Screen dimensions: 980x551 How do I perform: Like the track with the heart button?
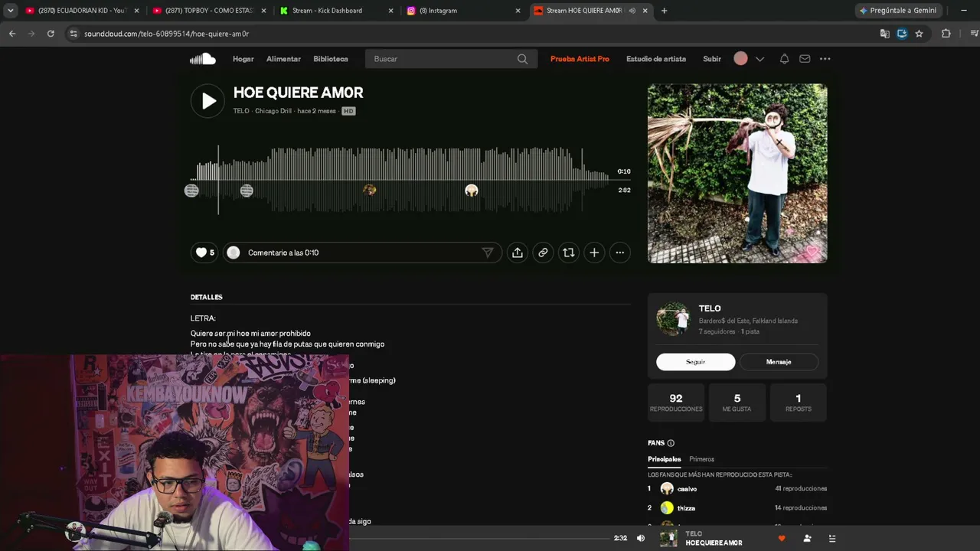coord(204,253)
